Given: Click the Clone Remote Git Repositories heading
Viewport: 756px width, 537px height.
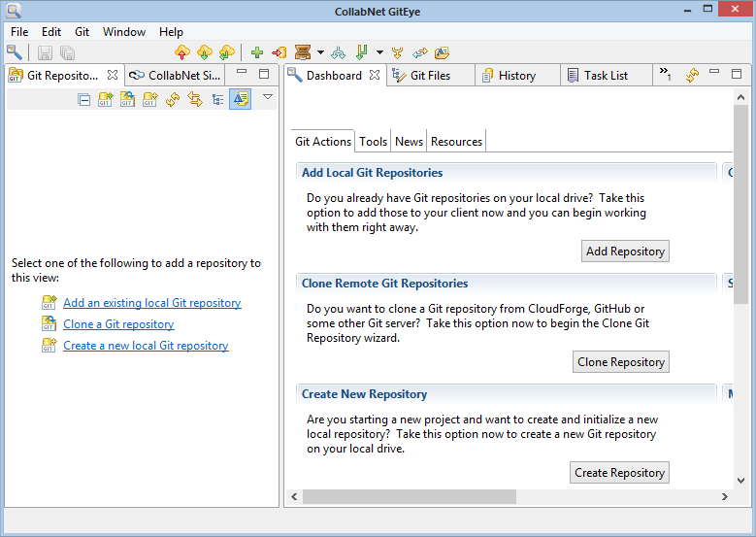Looking at the screenshot, I should point(384,284).
